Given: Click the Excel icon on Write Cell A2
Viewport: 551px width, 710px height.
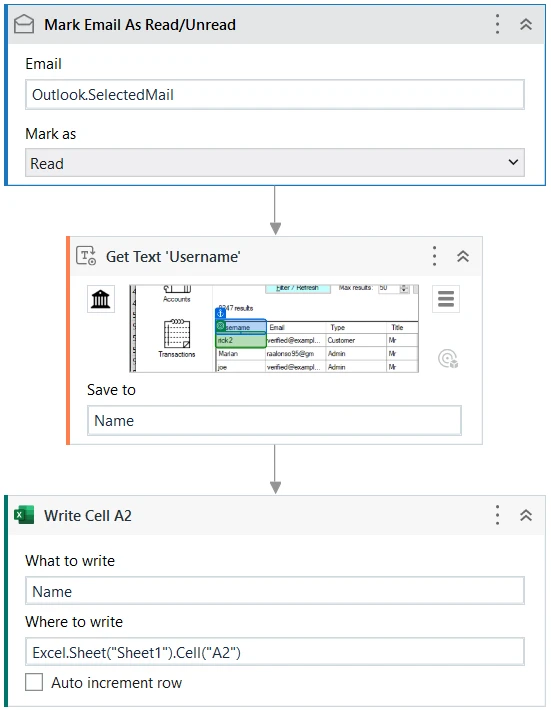Looking at the screenshot, I should tap(24, 515).
